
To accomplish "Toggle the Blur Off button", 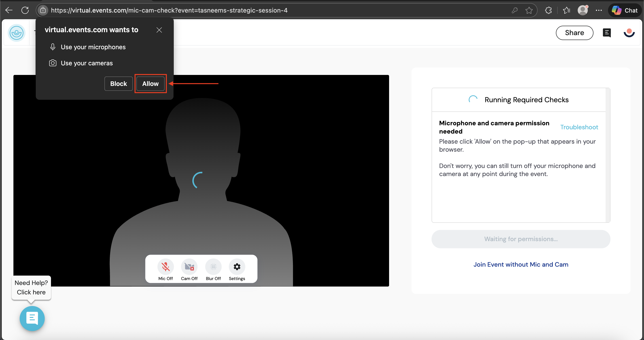I will [213, 267].
